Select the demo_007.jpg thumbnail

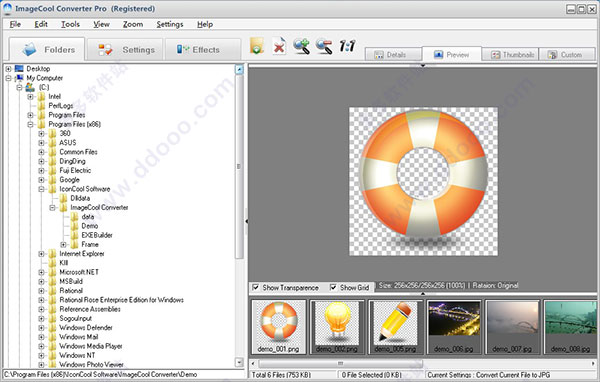point(512,326)
